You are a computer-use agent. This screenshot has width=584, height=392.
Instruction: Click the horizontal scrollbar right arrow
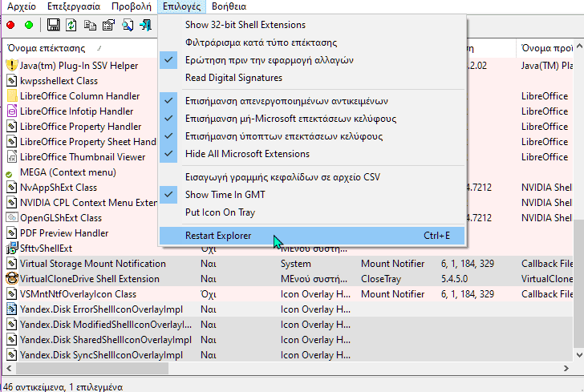pyautogui.click(x=566, y=368)
